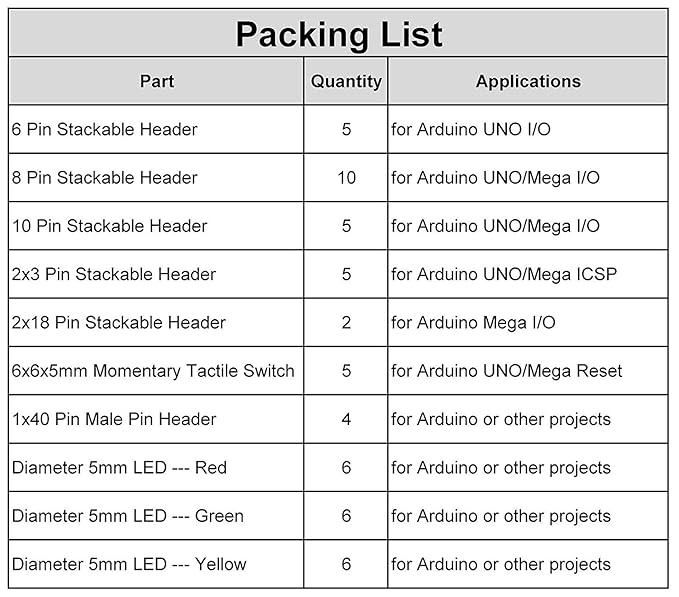Select the "Diameter 5mm LED --- Green" cell
This screenshot has height=597, width=679.
(128, 516)
